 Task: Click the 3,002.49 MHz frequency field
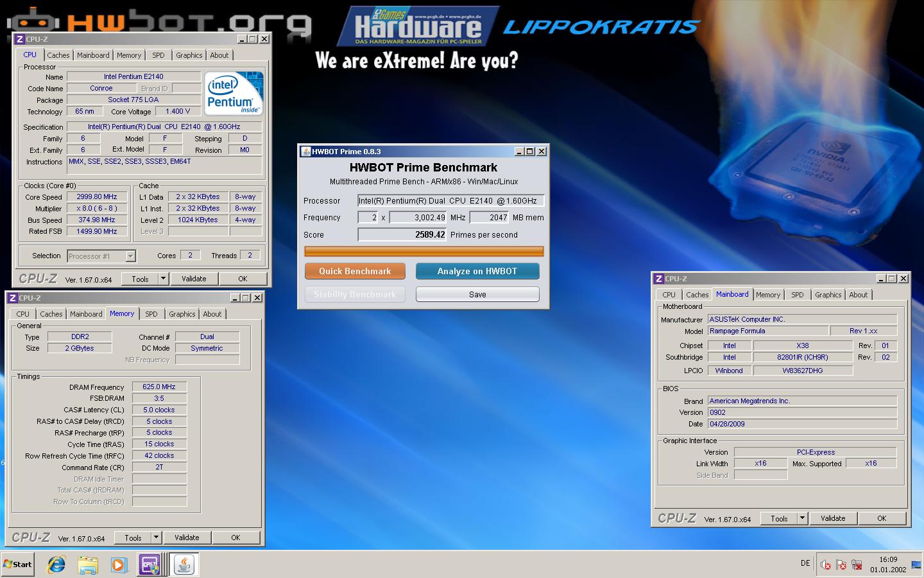[418, 217]
